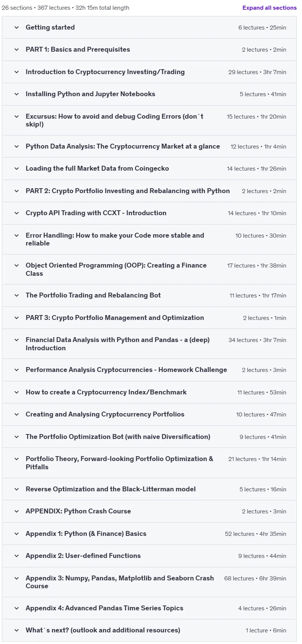
Task: Open Appendix 1: Python (& Finance) Basics
Action: [86, 534]
